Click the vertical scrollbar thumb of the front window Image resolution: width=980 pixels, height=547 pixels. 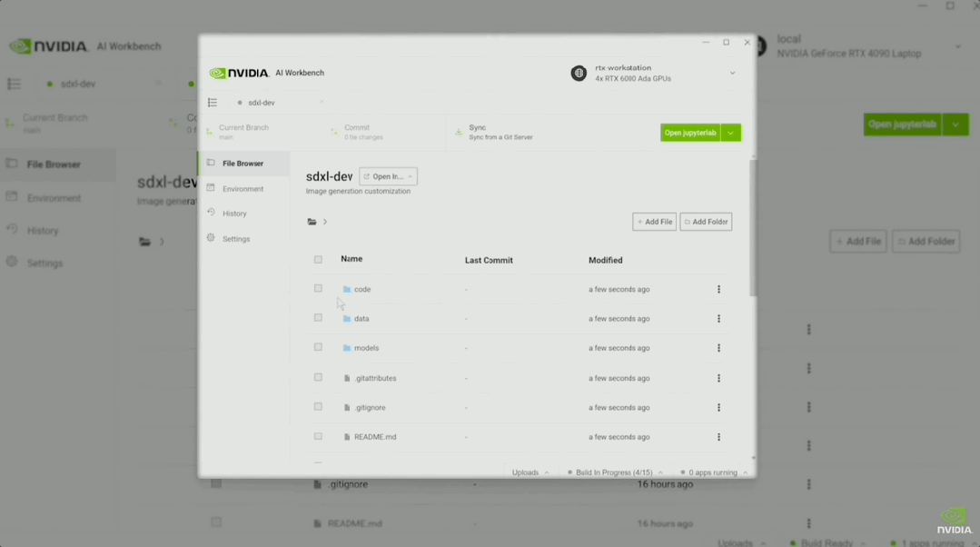coord(753,228)
